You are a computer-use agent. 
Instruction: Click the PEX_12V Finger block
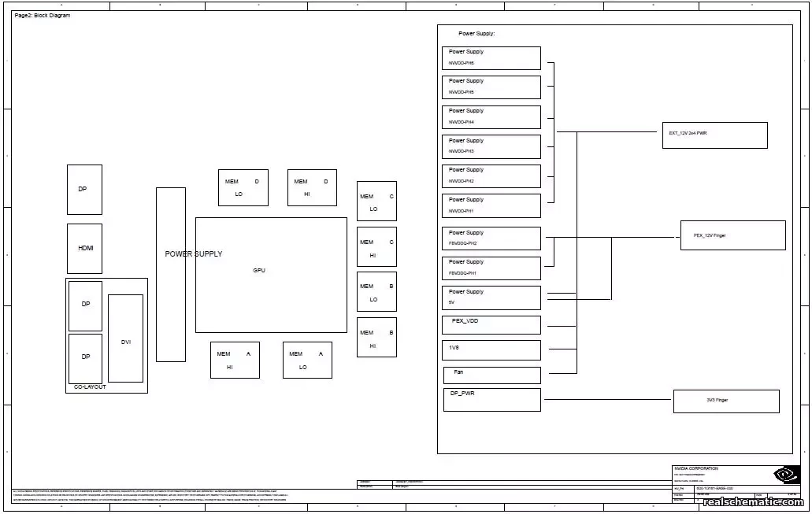pyautogui.click(x=732, y=235)
